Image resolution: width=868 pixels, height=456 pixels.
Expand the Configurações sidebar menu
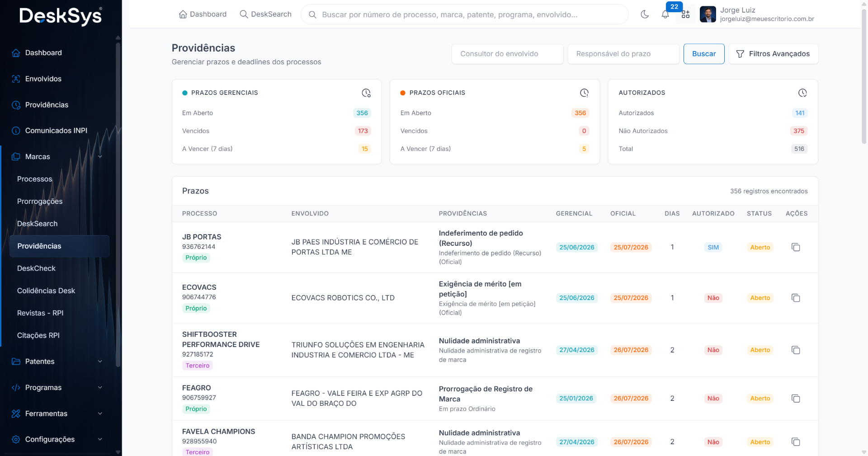(x=58, y=439)
